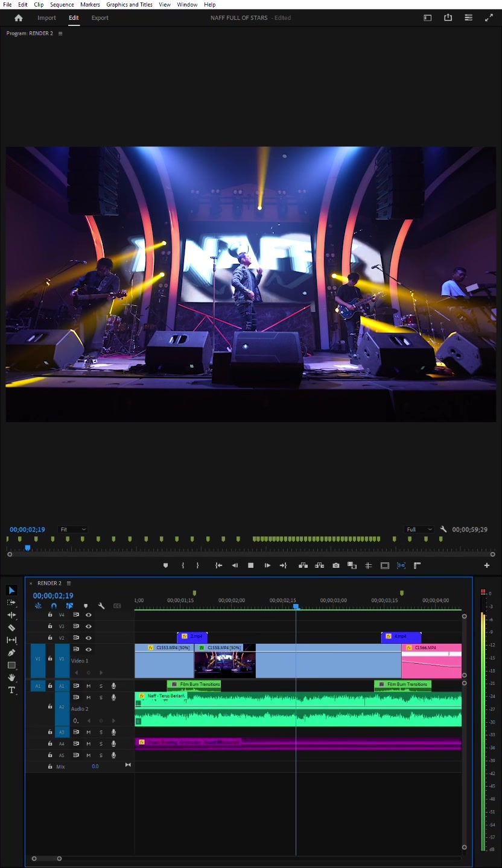Switch to the Export tab
502x868 pixels.
coord(100,17)
